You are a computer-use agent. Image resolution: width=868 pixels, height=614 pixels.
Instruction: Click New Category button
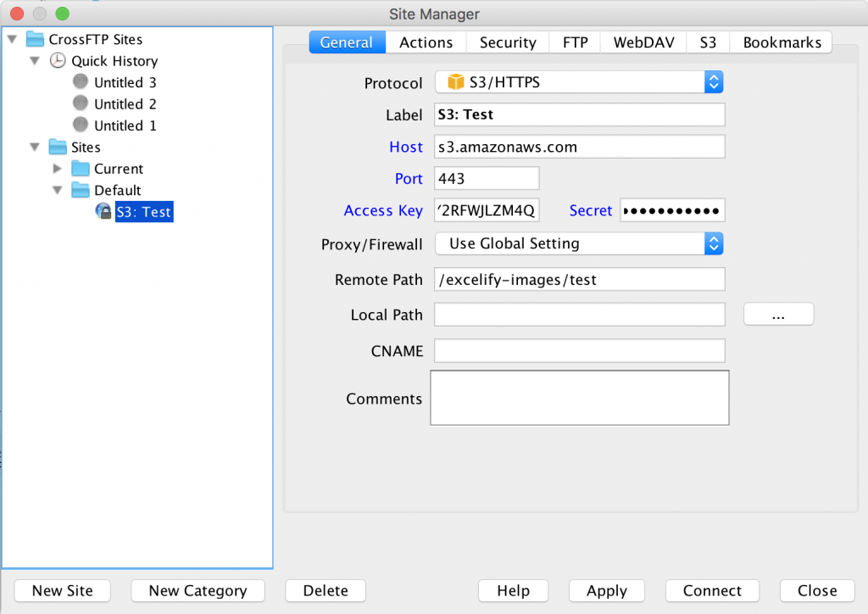point(198,590)
